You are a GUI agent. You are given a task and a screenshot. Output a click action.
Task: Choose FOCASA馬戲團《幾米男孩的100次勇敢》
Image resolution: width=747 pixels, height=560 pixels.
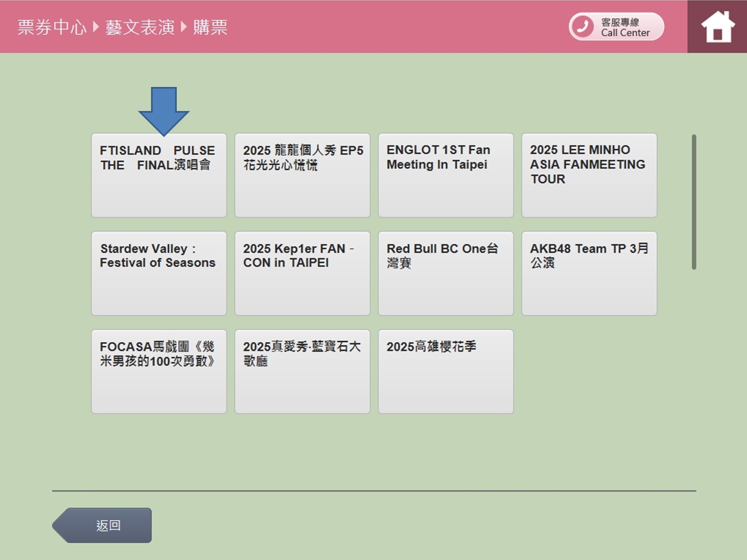pyautogui.click(x=159, y=371)
